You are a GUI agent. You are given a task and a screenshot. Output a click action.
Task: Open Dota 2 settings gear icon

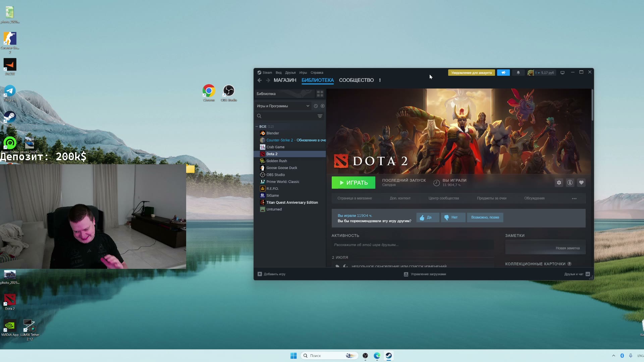click(559, 183)
